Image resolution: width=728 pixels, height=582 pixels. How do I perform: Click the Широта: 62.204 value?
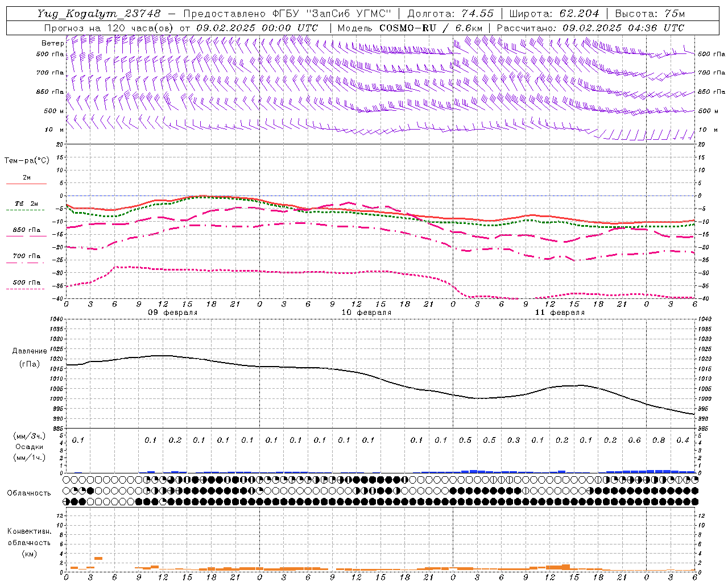point(554,14)
